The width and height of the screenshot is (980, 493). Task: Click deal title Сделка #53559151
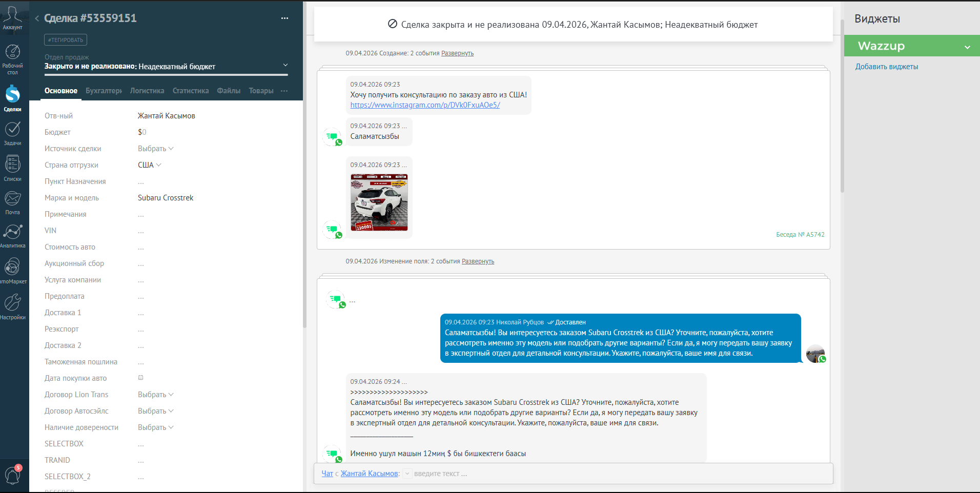coord(90,18)
